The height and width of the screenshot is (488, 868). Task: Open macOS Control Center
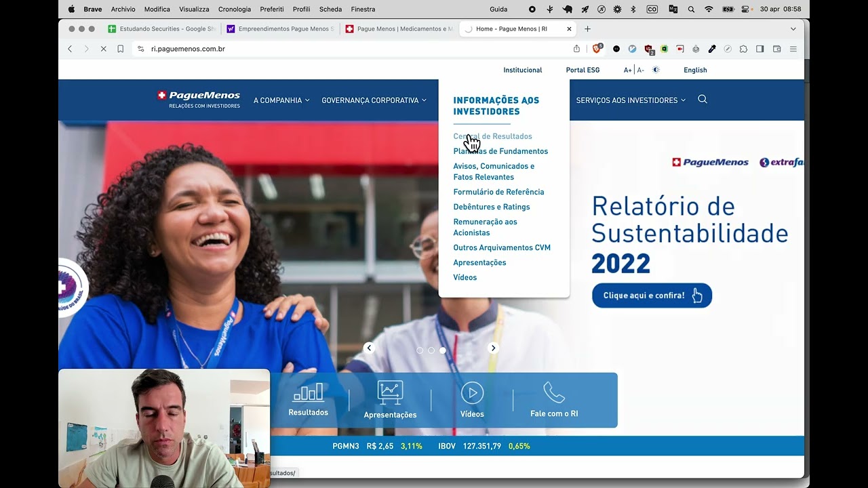point(746,9)
